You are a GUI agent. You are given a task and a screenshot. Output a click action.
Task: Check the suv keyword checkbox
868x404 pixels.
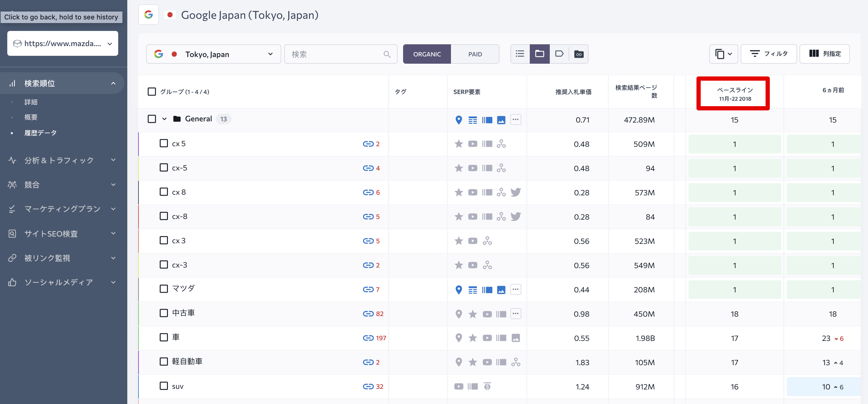pyautogui.click(x=164, y=386)
